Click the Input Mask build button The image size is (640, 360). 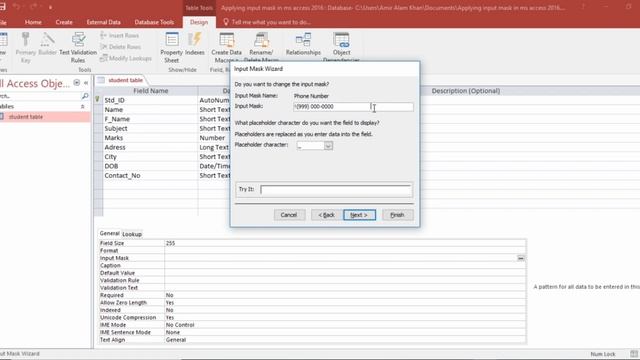pos(521,258)
